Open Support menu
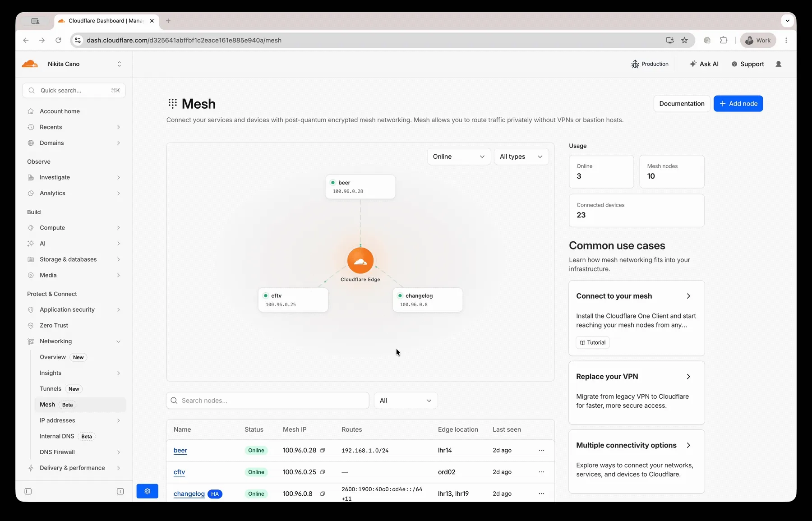 click(747, 64)
